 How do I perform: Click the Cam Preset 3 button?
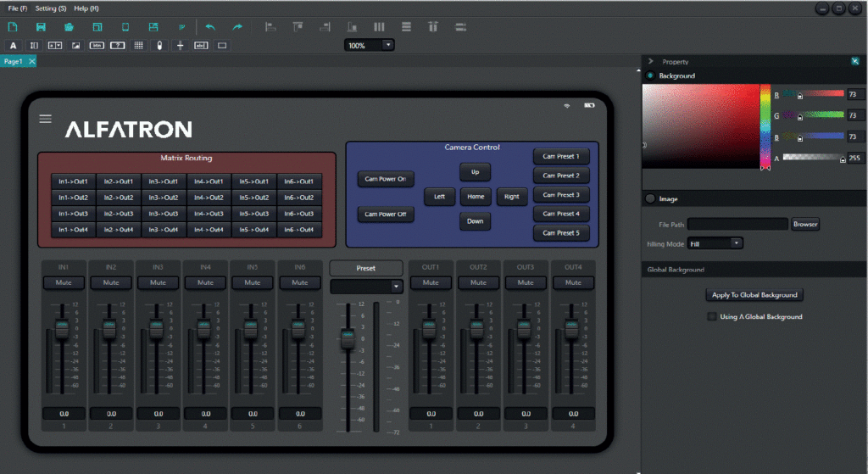click(x=561, y=195)
